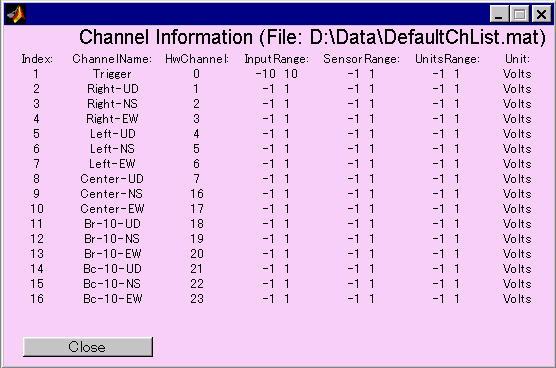Click hardware channel 20 for Br-10-EW
Viewport: 556px width, 368px height.
click(x=197, y=254)
